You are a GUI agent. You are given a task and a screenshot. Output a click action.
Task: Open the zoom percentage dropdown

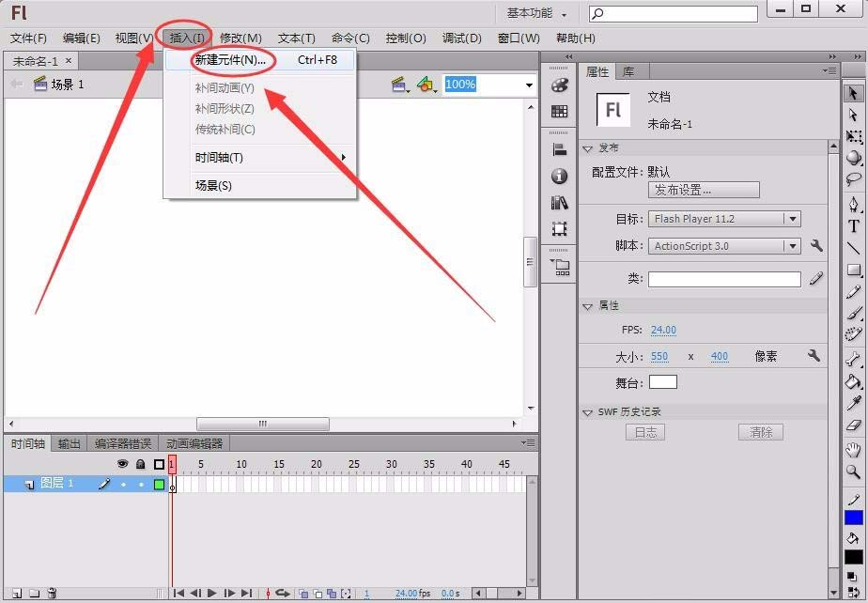point(528,85)
